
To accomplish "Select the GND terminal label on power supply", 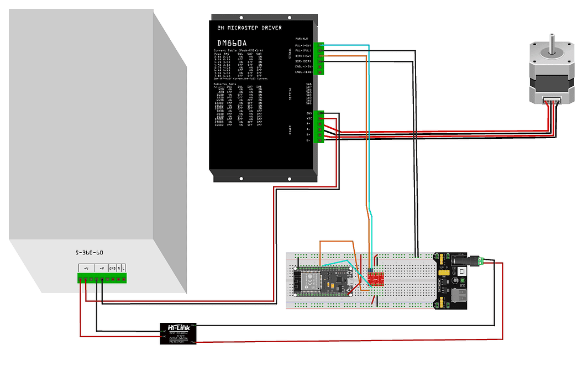I will click(x=112, y=268).
